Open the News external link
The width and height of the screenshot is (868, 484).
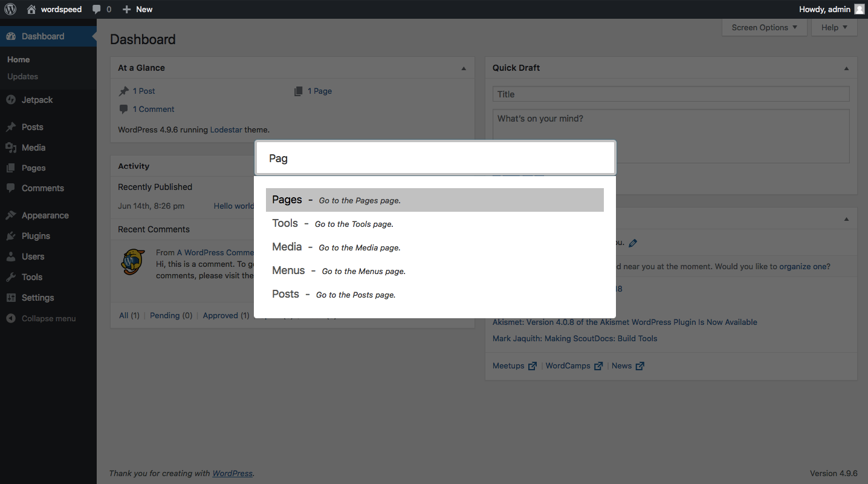click(628, 366)
